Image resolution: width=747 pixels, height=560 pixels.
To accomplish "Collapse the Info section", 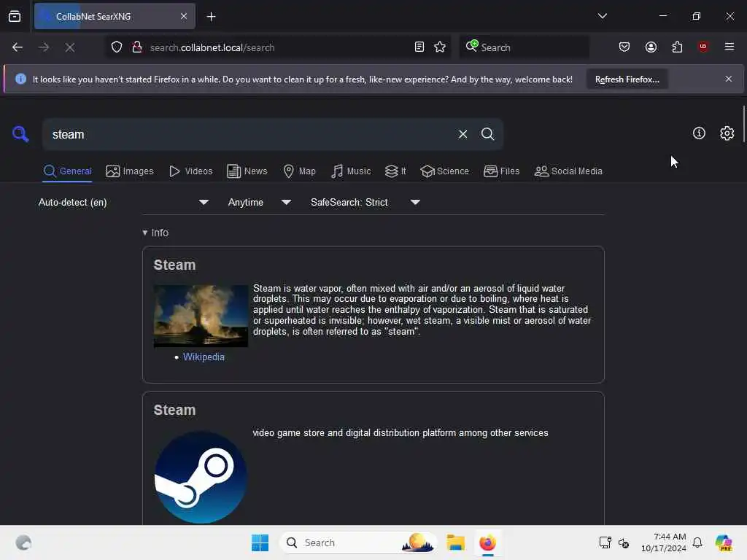I will click(155, 233).
